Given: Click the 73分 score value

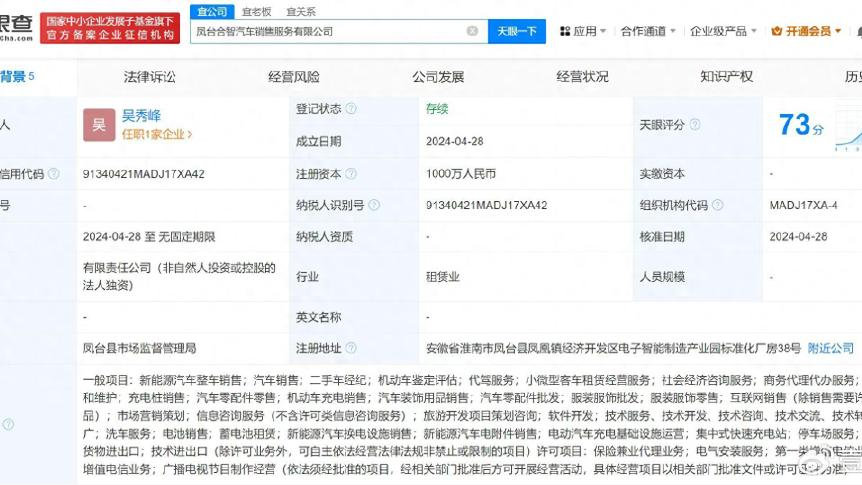Looking at the screenshot, I should [x=801, y=125].
